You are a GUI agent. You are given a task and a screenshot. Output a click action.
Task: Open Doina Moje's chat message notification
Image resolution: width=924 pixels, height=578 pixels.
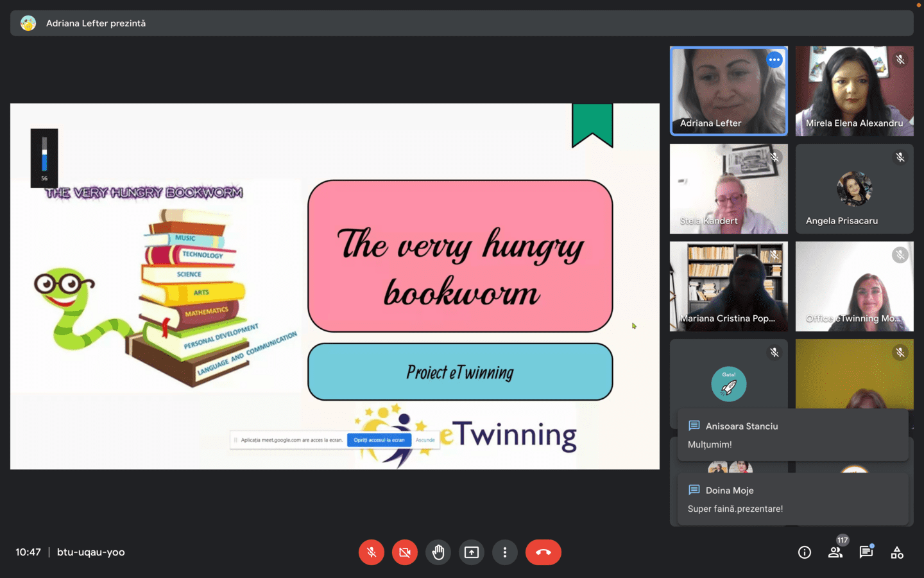(793, 499)
